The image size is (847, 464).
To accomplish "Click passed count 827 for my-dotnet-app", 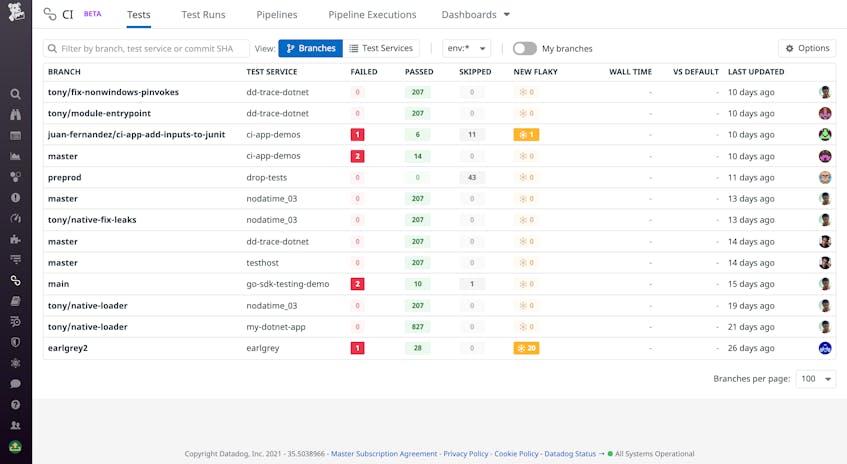I will pyautogui.click(x=418, y=327).
